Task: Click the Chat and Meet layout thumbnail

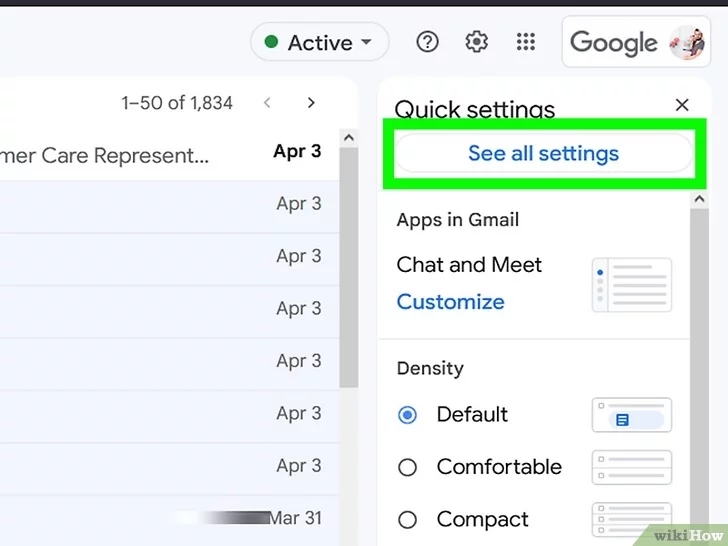Action: (x=631, y=285)
